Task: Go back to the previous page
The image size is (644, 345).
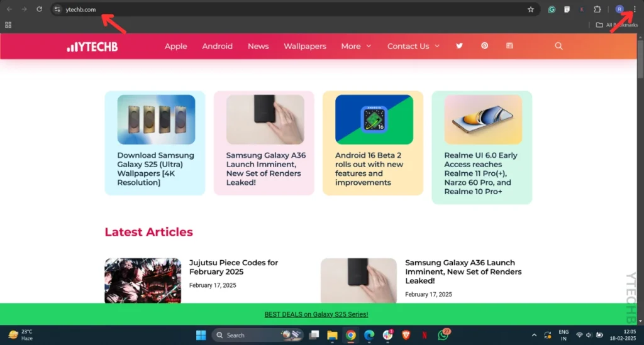Action: click(x=9, y=9)
